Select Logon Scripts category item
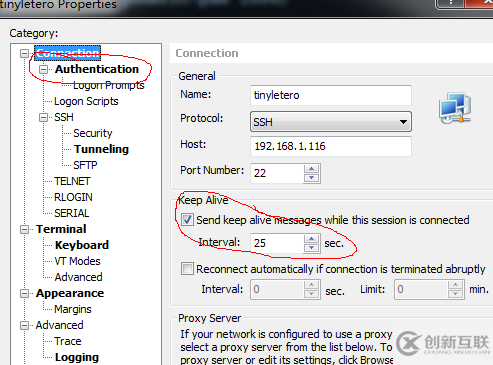Image resolution: width=493 pixels, height=365 pixels. [86, 101]
